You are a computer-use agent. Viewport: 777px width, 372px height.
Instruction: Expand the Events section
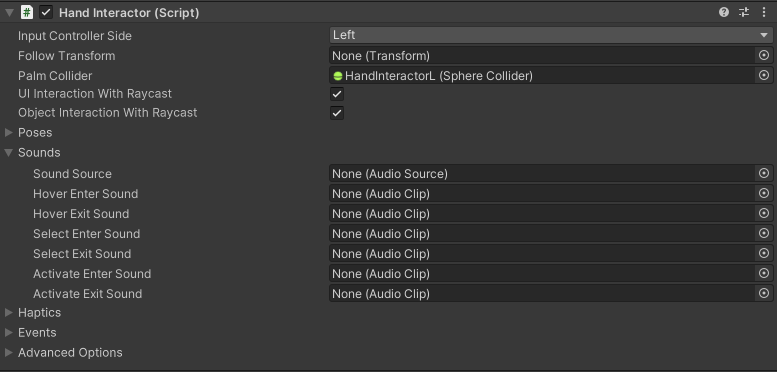coord(9,332)
